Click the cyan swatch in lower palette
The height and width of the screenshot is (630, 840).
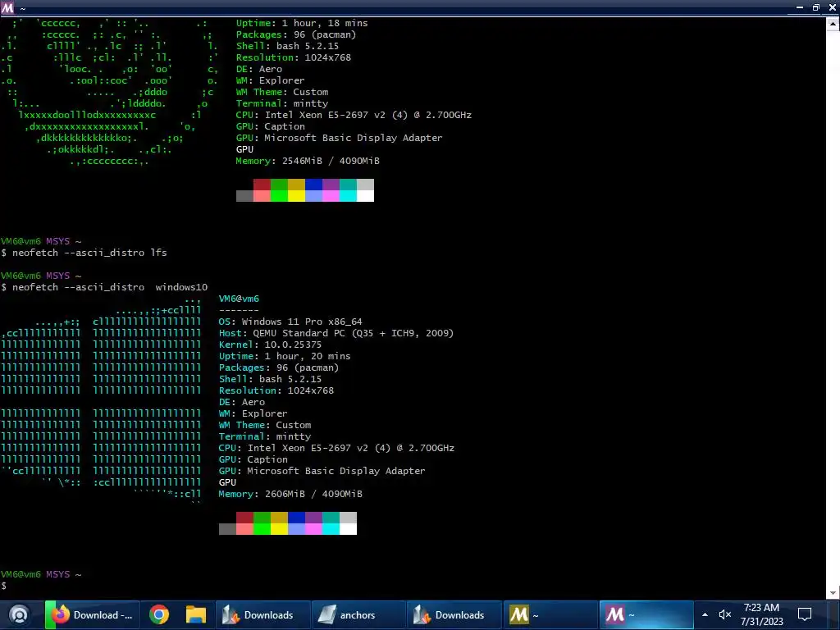click(x=331, y=529)
